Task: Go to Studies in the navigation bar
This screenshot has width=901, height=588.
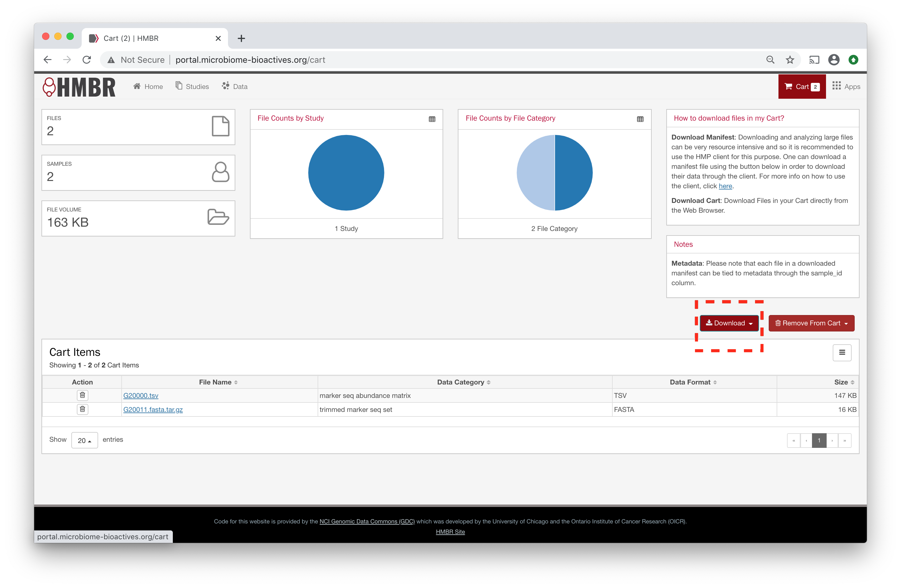Action: click(x=192, y=86)
